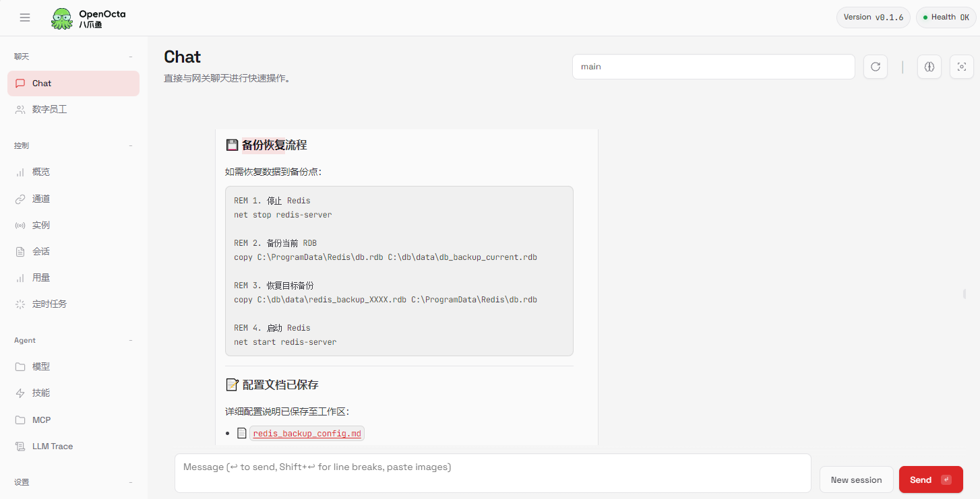Open the main session selector
The width and height of the screenshot is (980, 499).
[714, 67]
